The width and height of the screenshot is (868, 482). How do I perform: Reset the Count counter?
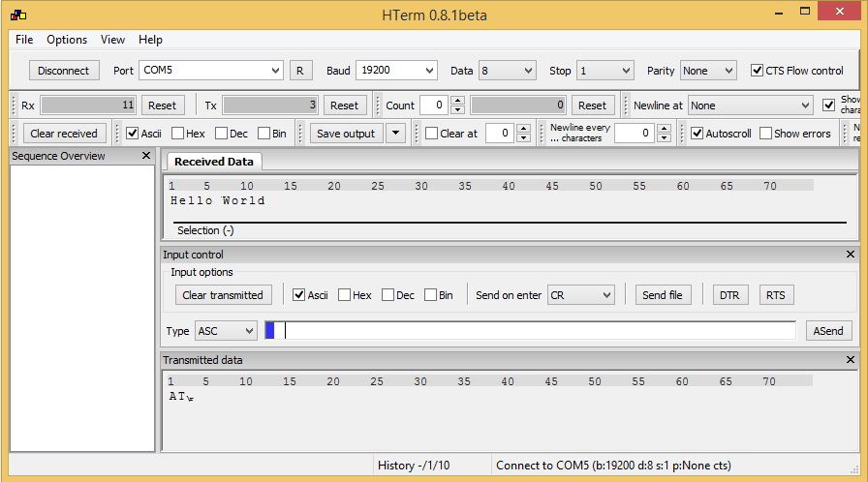592,105
